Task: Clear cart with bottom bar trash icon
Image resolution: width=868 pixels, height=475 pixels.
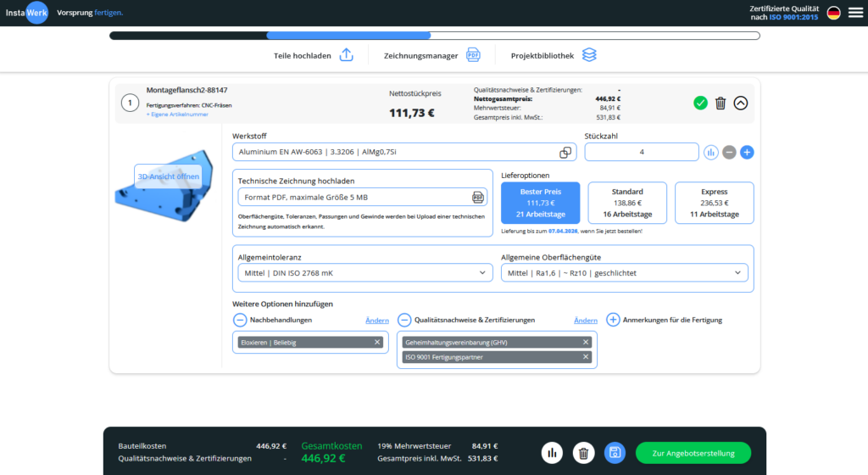Action: (583, 453)
